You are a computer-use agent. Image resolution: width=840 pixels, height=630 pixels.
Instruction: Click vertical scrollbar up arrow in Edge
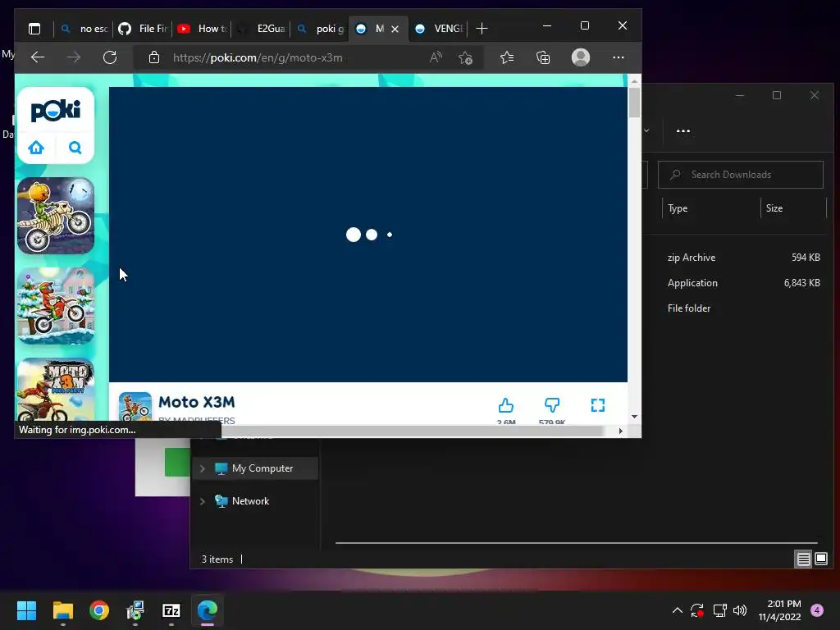pyautogui.click(x=634, y=81)
